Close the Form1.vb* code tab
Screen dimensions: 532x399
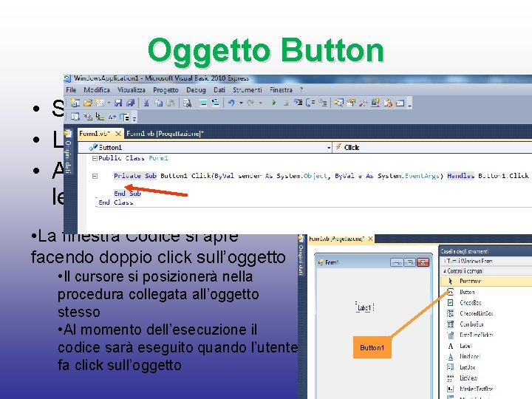point(118,134)
